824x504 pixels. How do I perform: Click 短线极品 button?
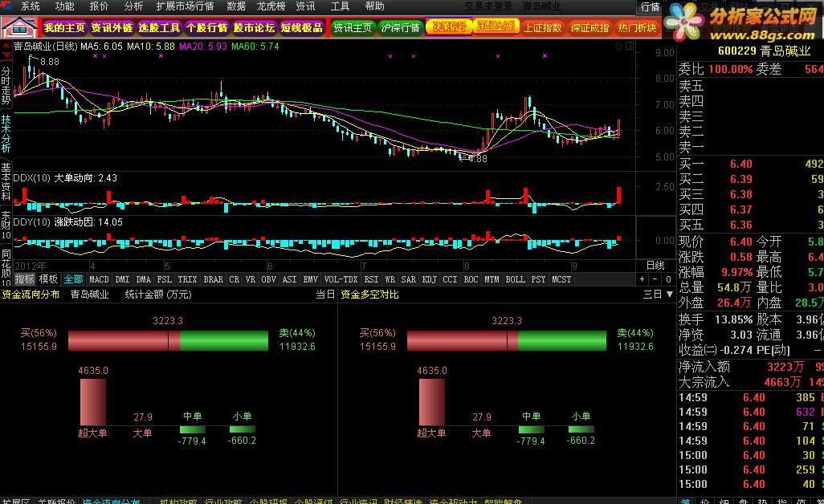[x=301, y=28]
